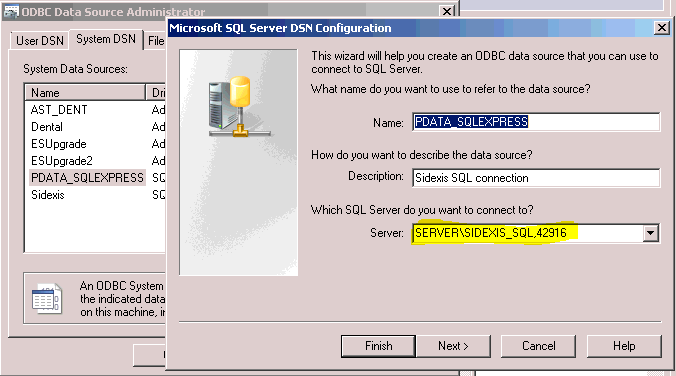676x376 pixels.
Task: Go to the next wizard step
Action: pyautogui.click(x=453, y=346)
